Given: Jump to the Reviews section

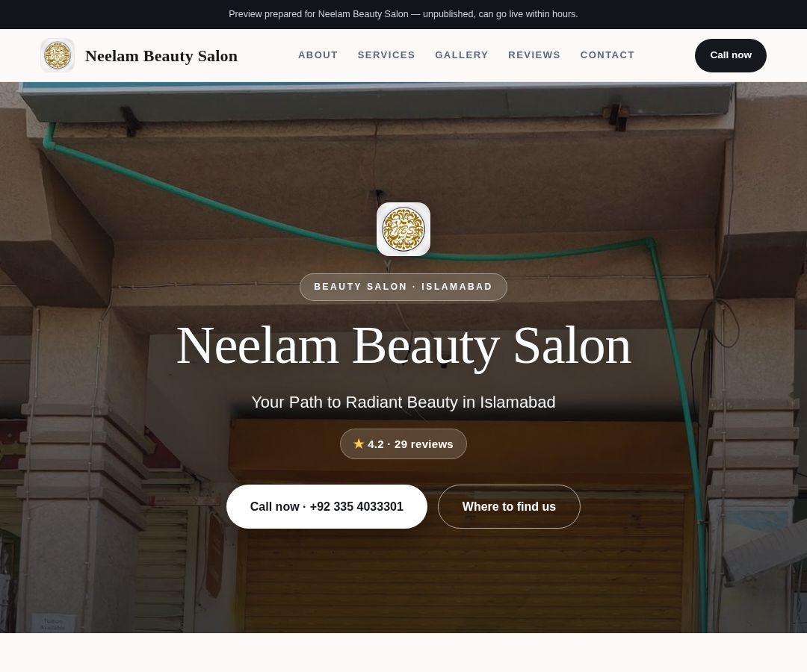Looking at the screenshot, I should point(534,55).
